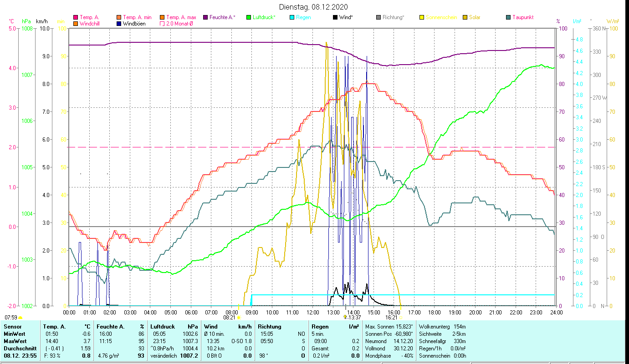Click the Temp. A. min legend swatch
The width and height of the screenshot is (629, 364).
coord(119,18)
